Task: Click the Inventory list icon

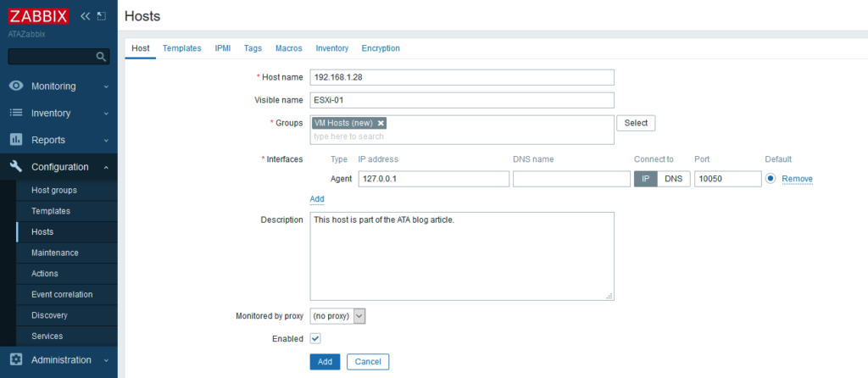Action: tap(17, 113)
